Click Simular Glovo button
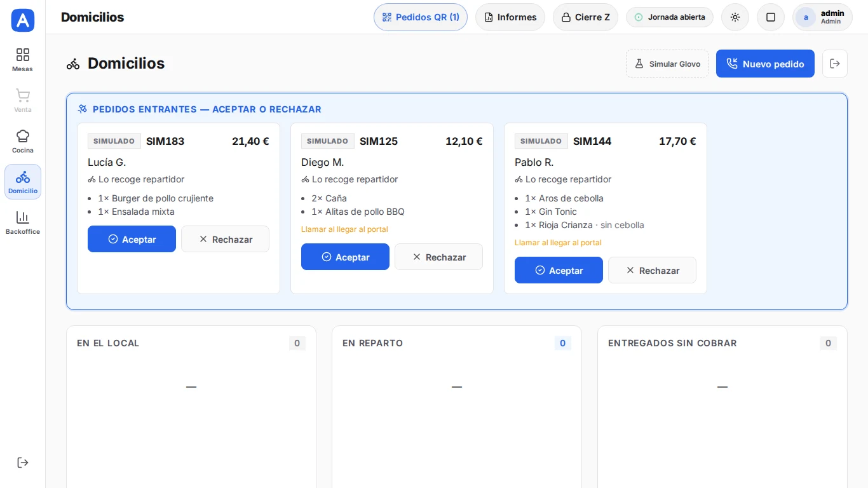Image resolution: width=868 pixels, height=488 pixels. click(x=667, y=64)
